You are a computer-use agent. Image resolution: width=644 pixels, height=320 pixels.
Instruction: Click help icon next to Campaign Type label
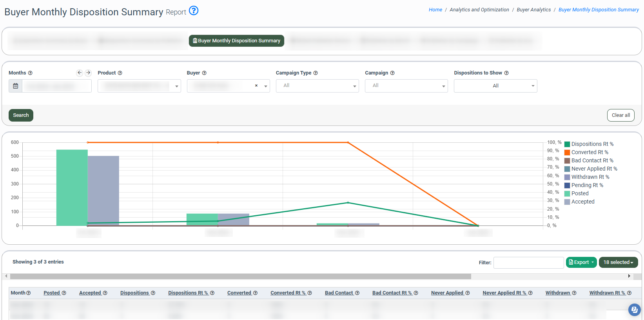(x=316, y=73)
